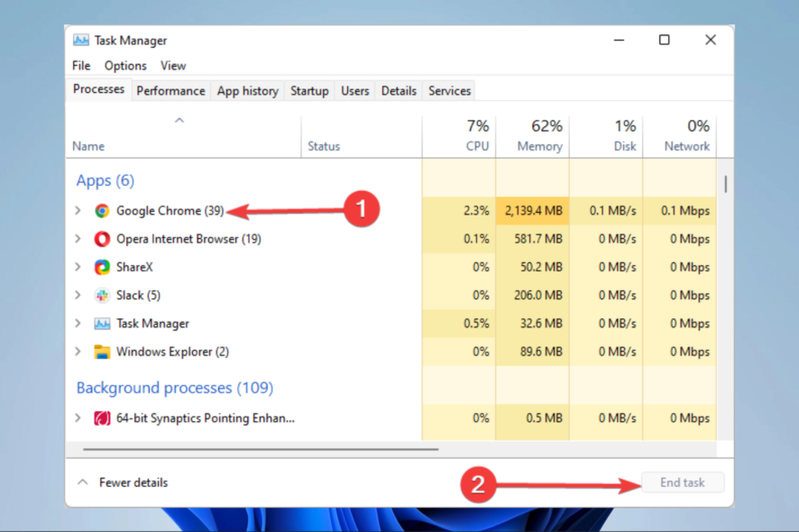Click Task Manager's 0.5% CPU cell
This screenshot has height=532, width=799.
(459, 324)
